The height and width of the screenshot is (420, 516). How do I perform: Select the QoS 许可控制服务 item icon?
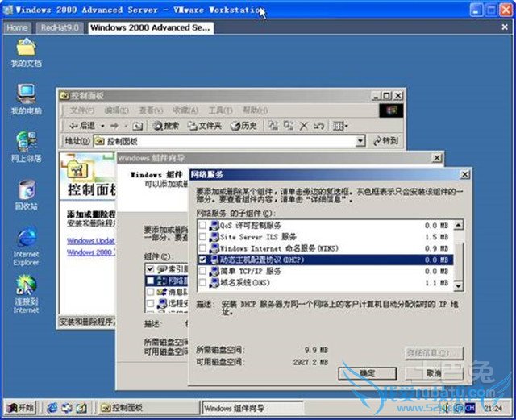pos(214,225)
